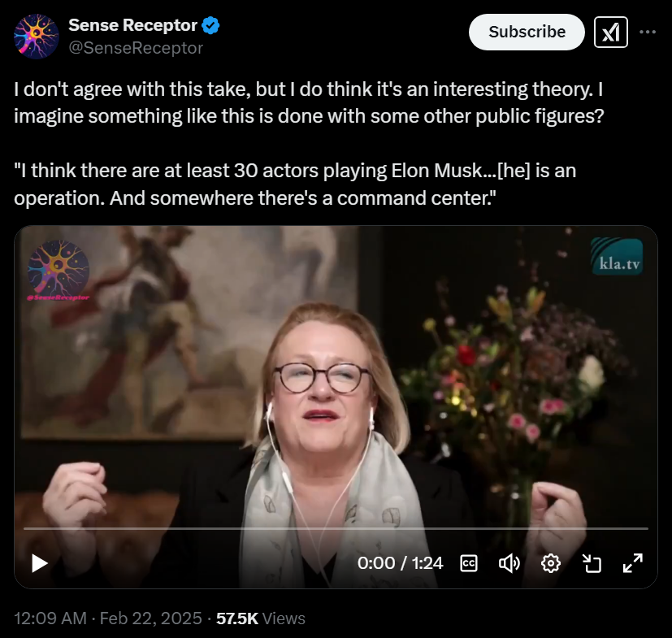Open the @SenseReceptor handle link
This screenshot has height=638, width=672.
[136, 48]
